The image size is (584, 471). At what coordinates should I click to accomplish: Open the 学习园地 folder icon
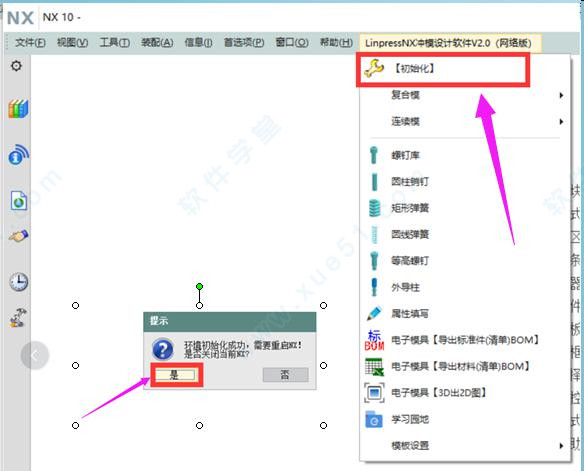coord(374,419)
